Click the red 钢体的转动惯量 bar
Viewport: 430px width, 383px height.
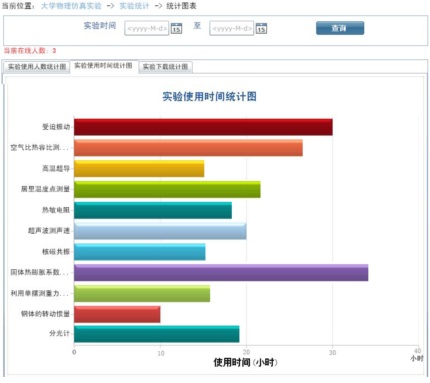coord(117,314)
